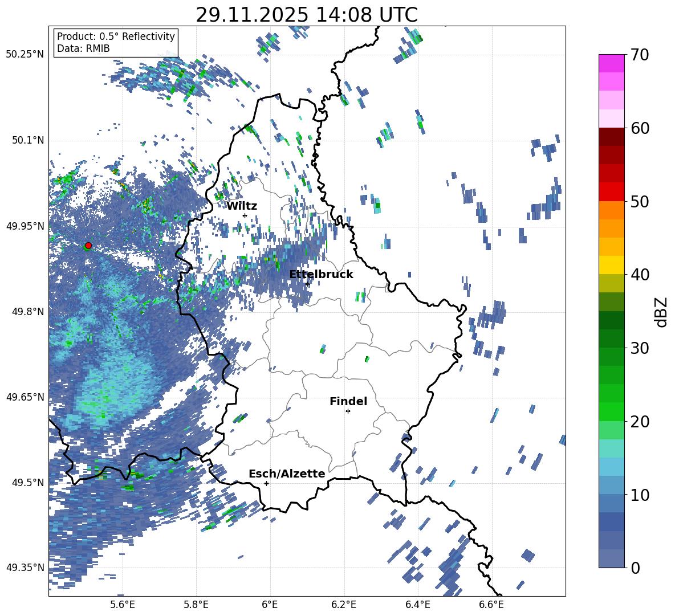Click the colorbar tick label 40
This screenshot has width=675, height=616.
pyautogui.click(x=640, y=275)
